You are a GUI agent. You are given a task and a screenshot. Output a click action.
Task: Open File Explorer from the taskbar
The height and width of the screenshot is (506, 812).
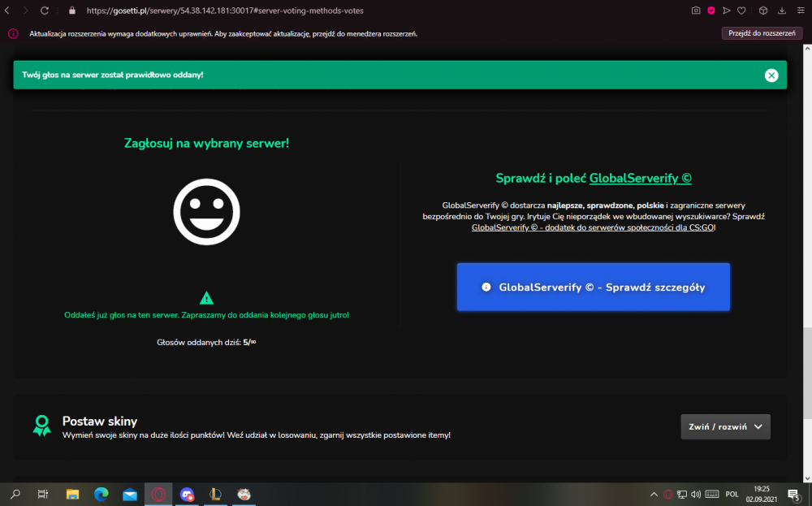coord(72,494)
